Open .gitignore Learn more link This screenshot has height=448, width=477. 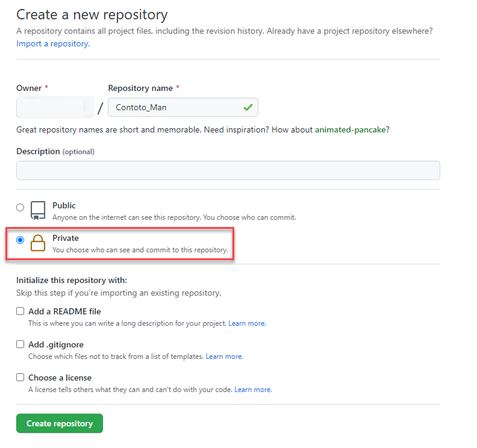point(224,357)
